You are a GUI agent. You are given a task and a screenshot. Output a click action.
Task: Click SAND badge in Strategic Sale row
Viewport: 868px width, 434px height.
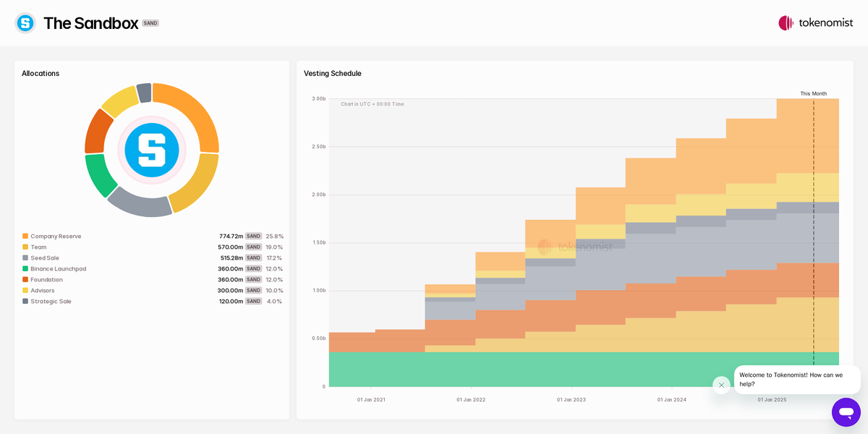tap(253, 301)
